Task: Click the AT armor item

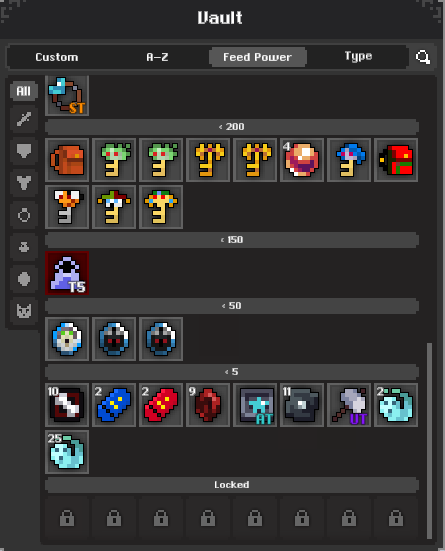Action: (255, 405)
